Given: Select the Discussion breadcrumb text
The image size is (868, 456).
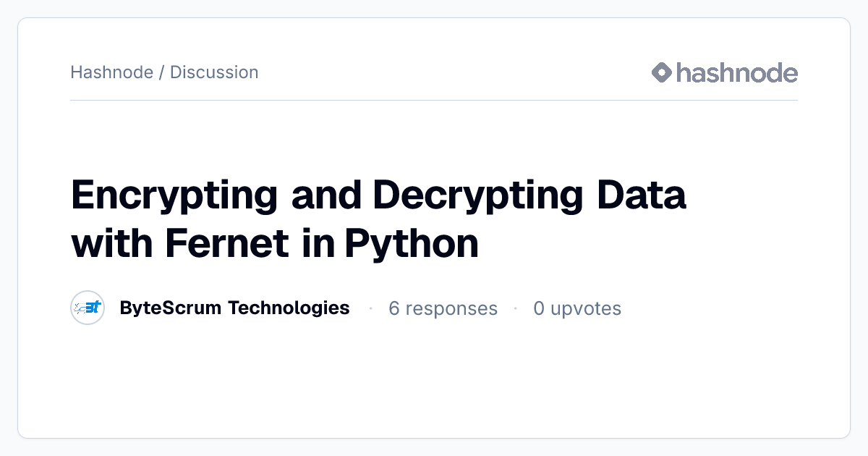Looking at the screenshot, I should pyautogui.click(x=214, y=72).
